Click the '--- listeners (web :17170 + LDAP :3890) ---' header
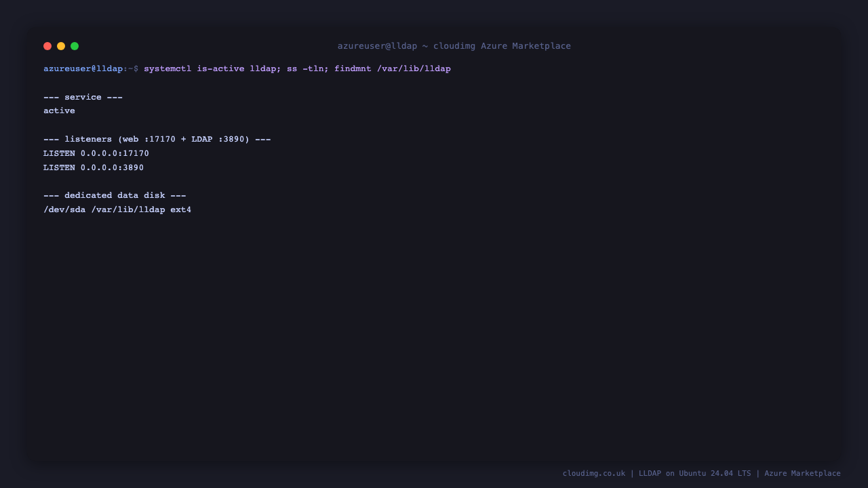This screenshot has width=868, height=488. 157,140
